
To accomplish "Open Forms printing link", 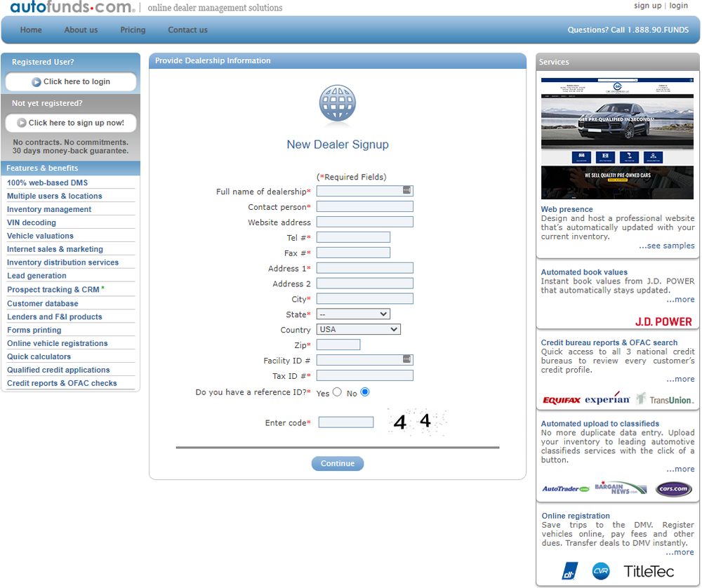I will tap(34, 330).
